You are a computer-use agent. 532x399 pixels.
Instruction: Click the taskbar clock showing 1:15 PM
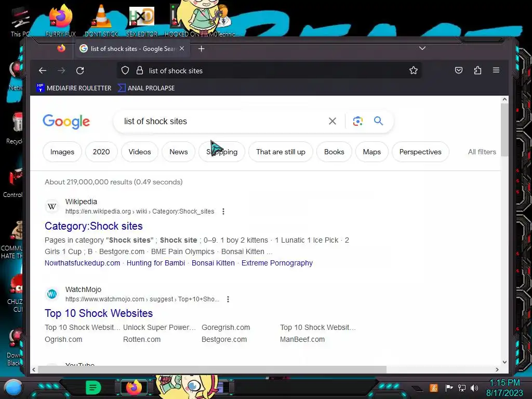pyautogui.click(x=505, y=388)
